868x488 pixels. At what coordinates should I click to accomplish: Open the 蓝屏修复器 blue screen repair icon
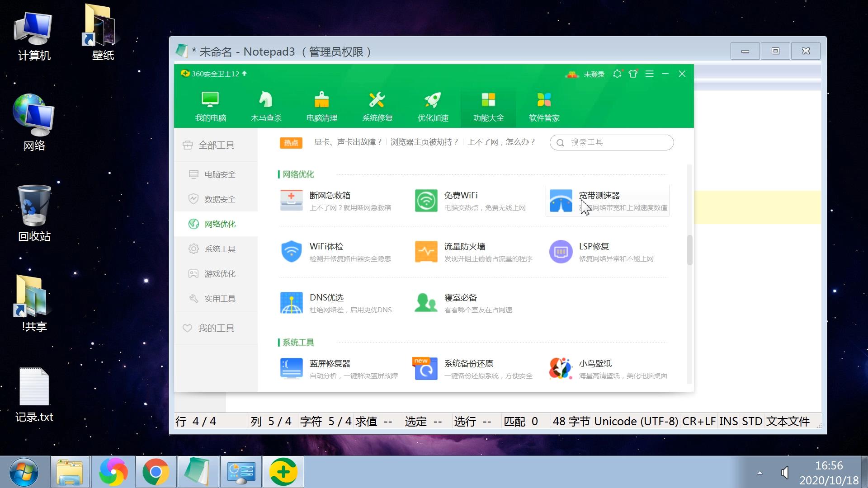pos(291,368)
